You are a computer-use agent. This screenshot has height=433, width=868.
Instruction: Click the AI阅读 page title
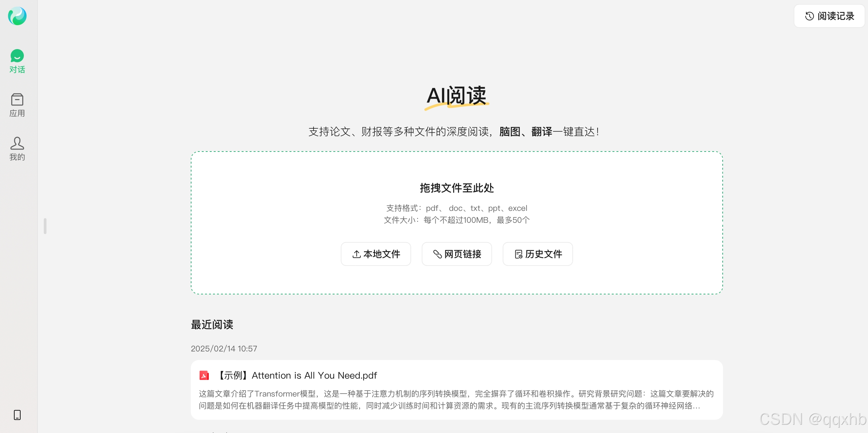pos(456,95)
